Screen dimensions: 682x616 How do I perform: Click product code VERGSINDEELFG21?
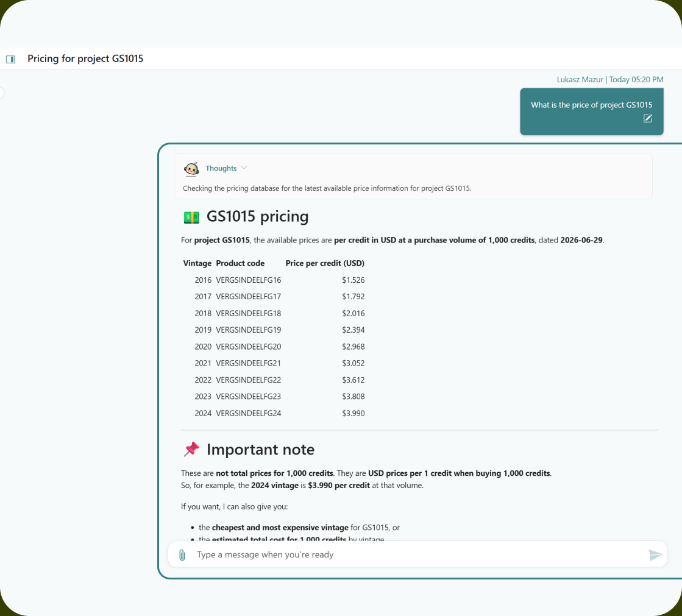(x=248, y=363)
